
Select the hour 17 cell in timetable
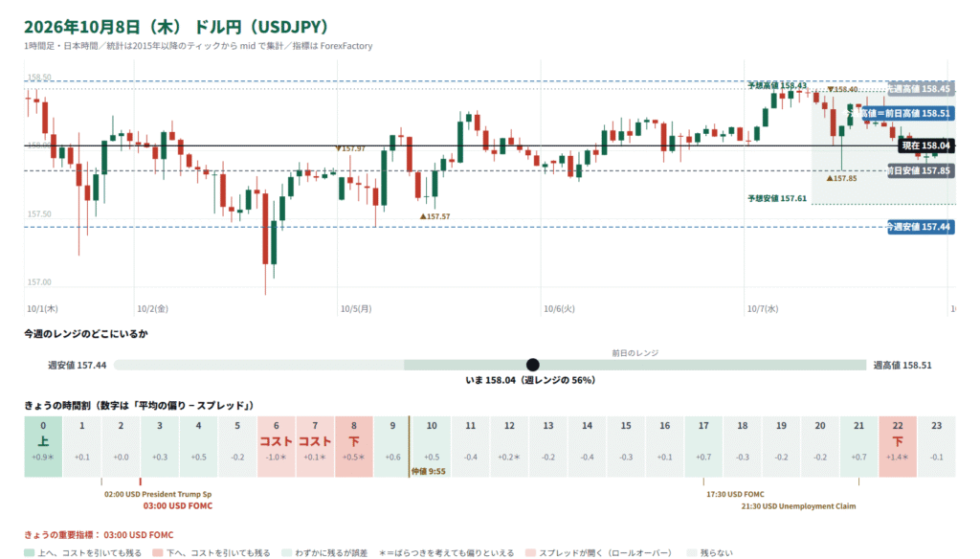(703, 446)
